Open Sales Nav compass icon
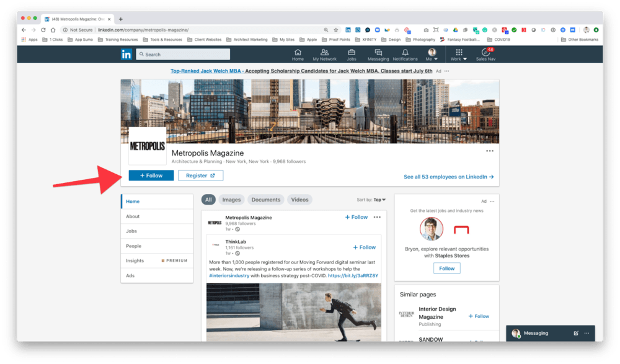Viewport: 620px width, 364px height. click(x=485, y=55)
